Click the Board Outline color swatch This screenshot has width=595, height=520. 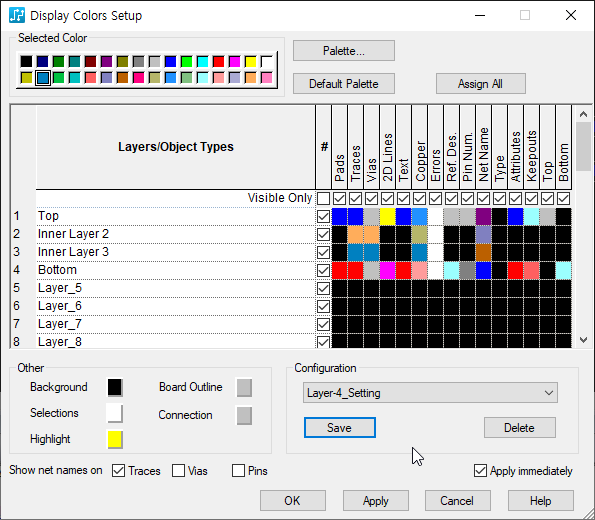[x=244, y=388]
